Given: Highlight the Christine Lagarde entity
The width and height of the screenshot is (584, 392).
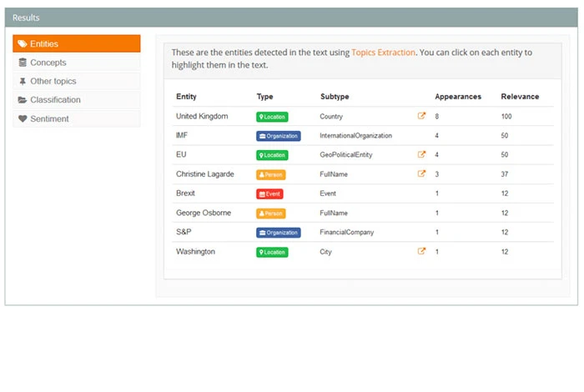Looking at the screenshot, I should tap(205, 174).
